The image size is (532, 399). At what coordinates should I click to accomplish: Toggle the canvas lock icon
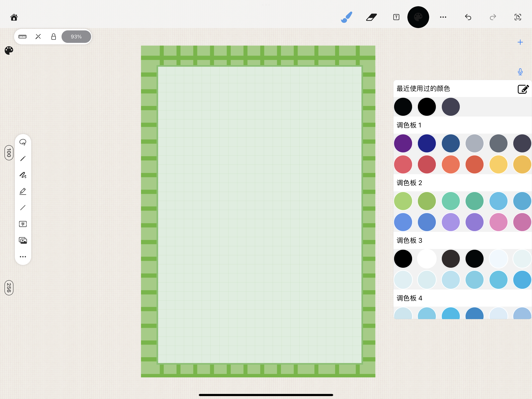point(53,37)
